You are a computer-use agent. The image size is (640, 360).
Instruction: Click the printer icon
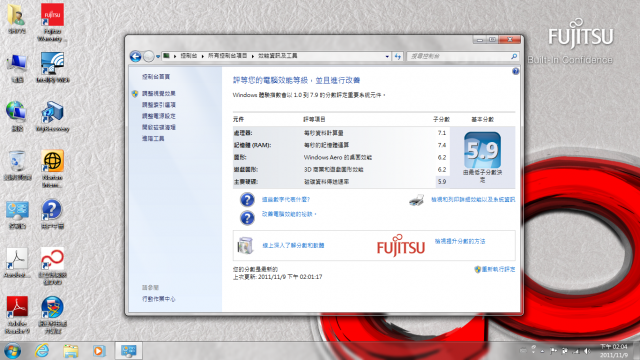coord(417,200)
